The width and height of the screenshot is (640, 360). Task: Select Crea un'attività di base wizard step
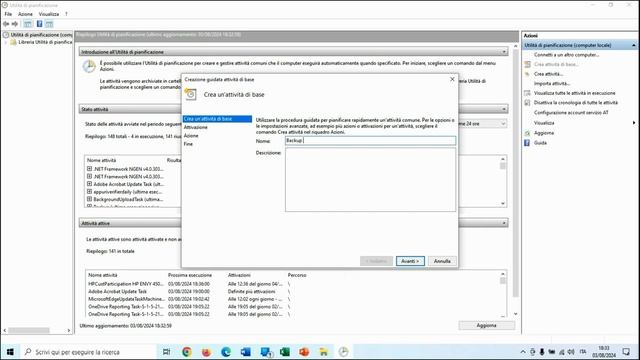217,119
